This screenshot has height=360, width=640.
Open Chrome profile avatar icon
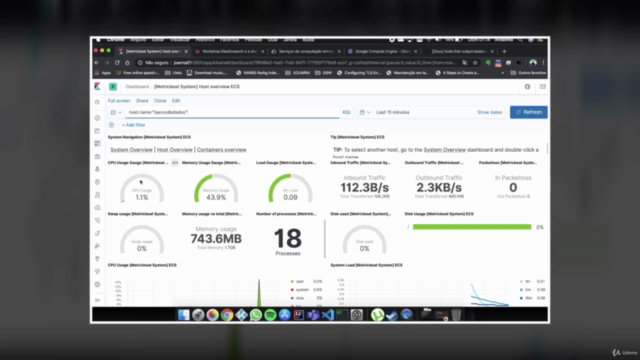pos(533,63)
